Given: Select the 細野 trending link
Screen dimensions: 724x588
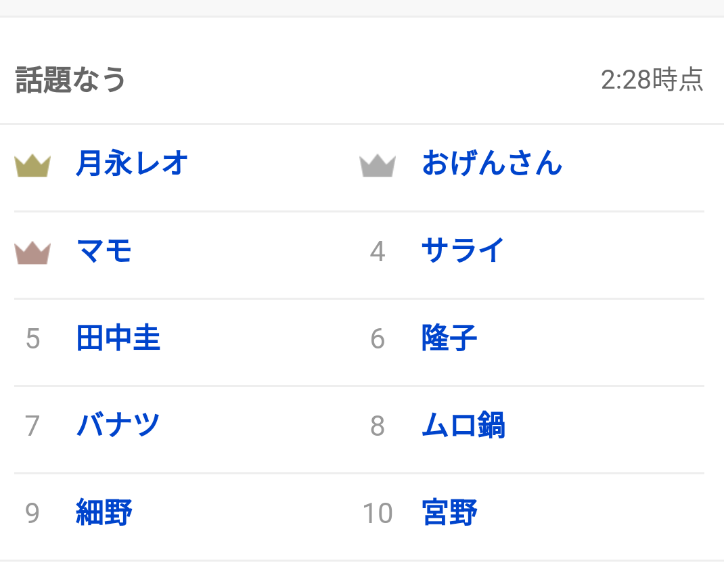Looking at the screenshot, I should pos(104,512).
